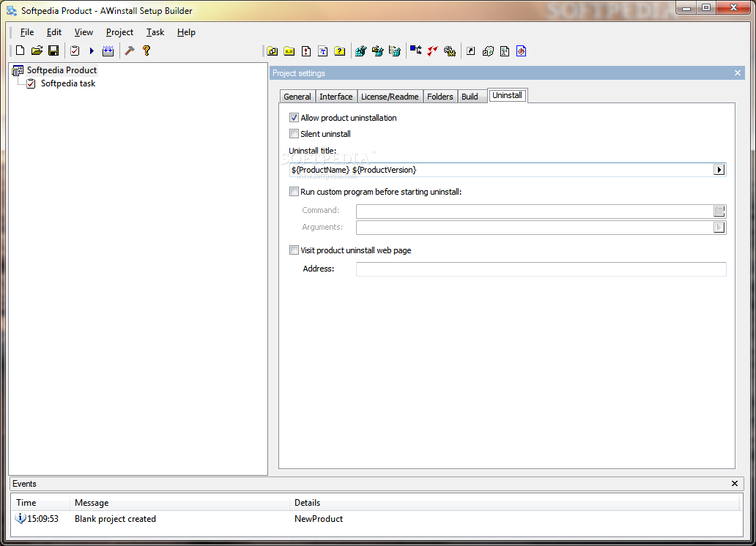Image resolution: width=756 pixels, height=546 pixels.
Task: Click the Open project folder icon
Action: pos(37,51)
